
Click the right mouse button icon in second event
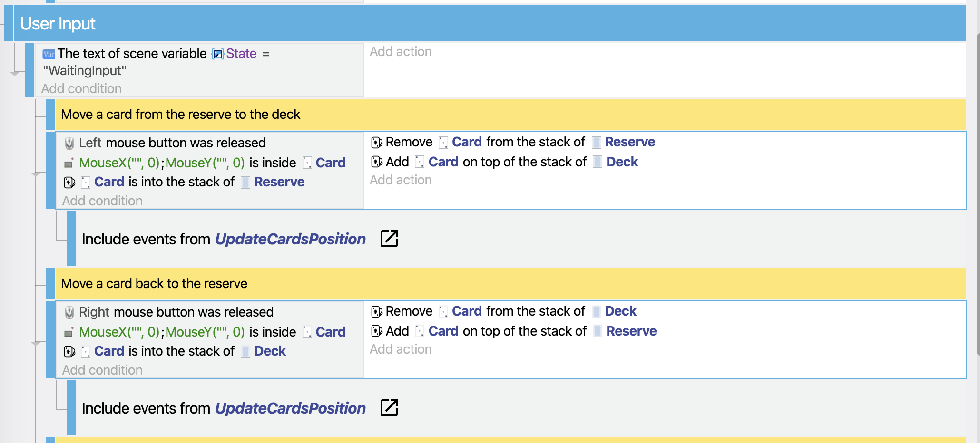point(69,311)
